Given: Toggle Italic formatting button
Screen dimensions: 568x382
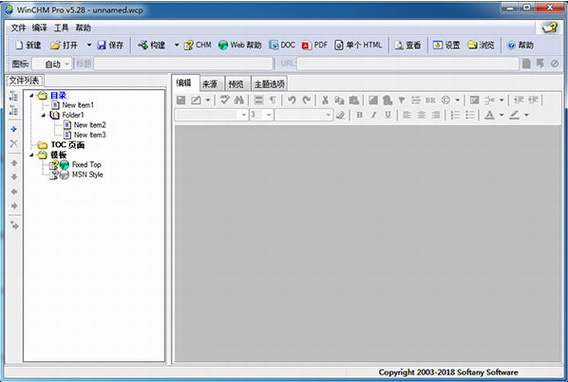Looking at the screenshot, I should [x=373, y=115].
